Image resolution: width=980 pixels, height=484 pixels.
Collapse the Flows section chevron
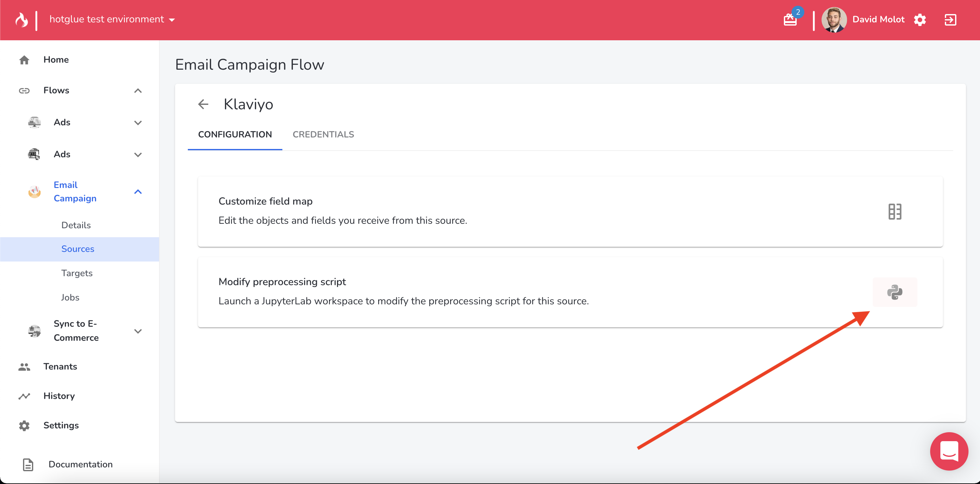(x=138, y=91)
